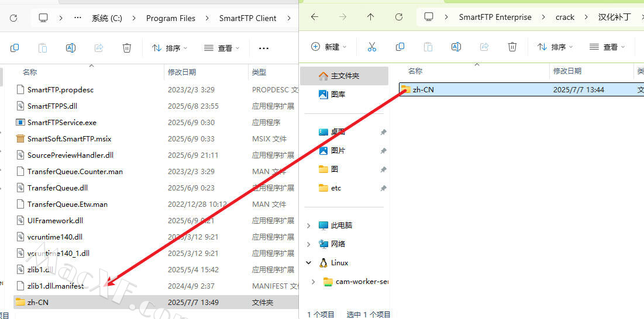Open the 排序 sort dropdown in the left window
Image resolution: width=644 pixels, height=319 pixels.
coord(169,48)
